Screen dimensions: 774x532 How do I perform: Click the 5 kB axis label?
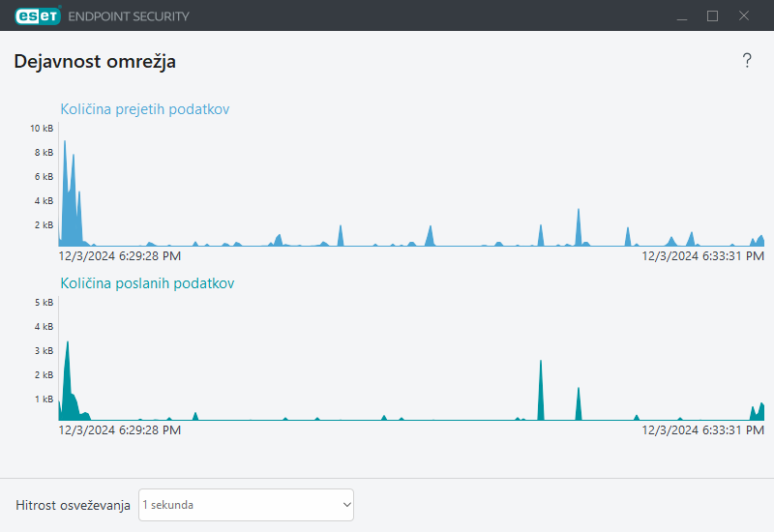(x=43, y=303)
